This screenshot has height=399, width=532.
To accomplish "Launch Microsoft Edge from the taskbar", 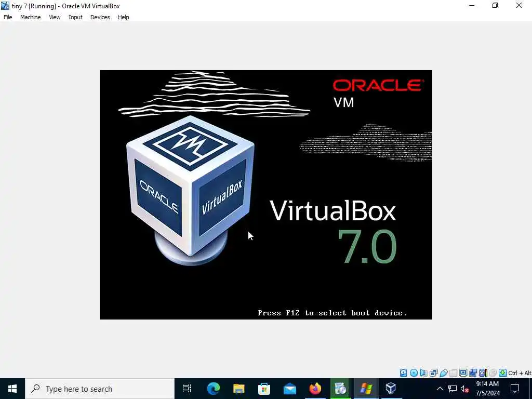I will 214,389.
